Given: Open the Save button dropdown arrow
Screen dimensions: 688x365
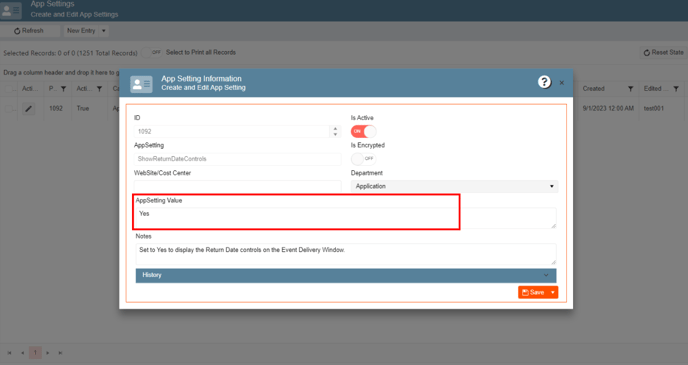Looking at the screenshot, I should [x=553, y=292].
